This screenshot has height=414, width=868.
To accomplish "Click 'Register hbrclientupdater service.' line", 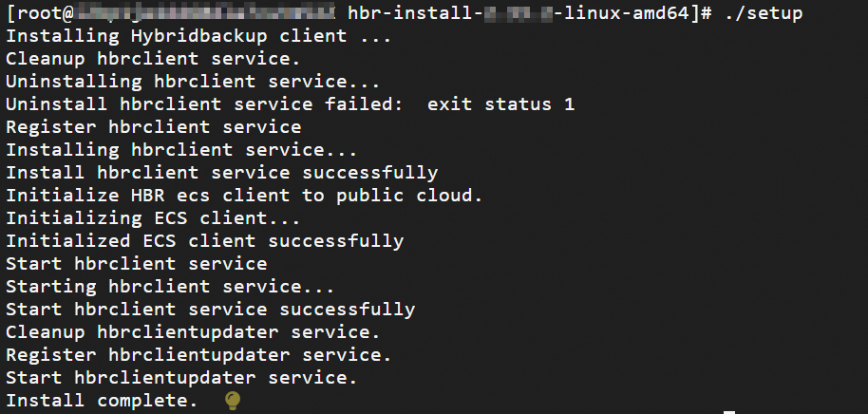I will [198, 355].
